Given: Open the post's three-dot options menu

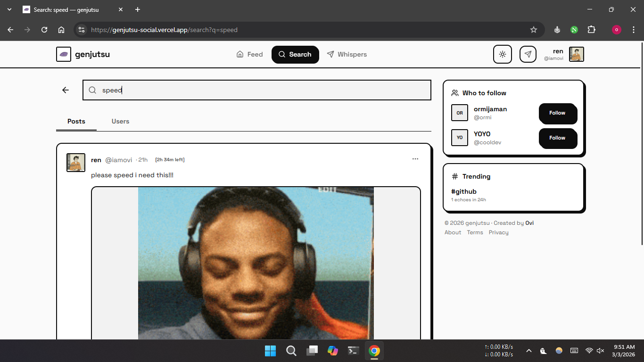Looking at the screenshot, I should click(x=415, y=159).
